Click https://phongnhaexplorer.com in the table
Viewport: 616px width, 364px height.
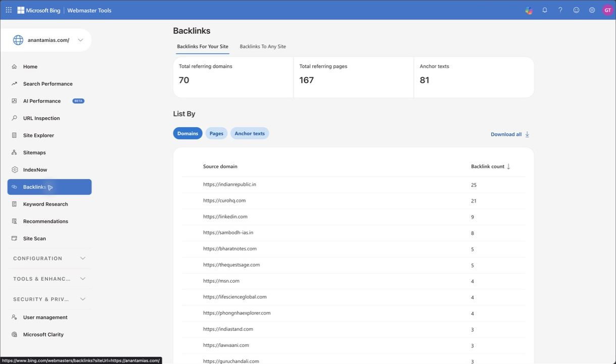coord(237,313)
